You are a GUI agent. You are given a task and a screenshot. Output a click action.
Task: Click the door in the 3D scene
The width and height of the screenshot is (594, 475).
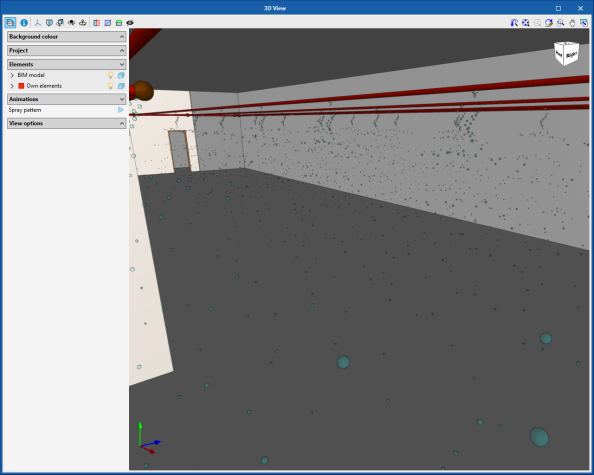pos(179,151)
